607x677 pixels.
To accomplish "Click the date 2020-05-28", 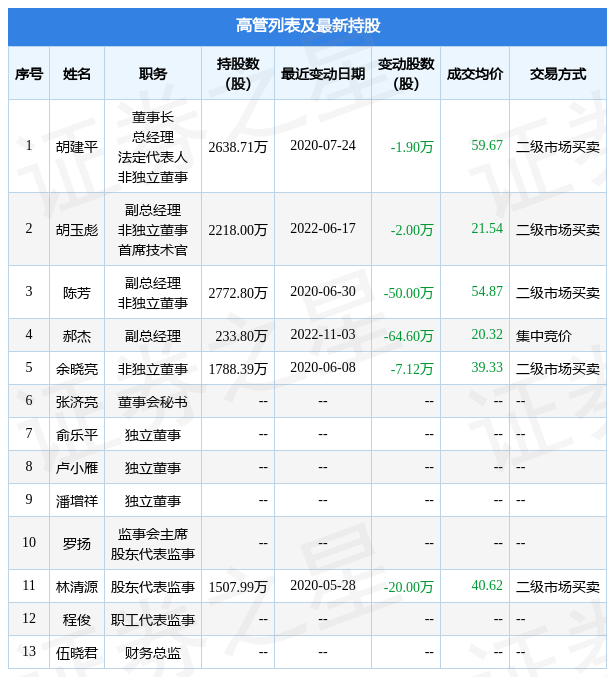I will tap(323, 585).
